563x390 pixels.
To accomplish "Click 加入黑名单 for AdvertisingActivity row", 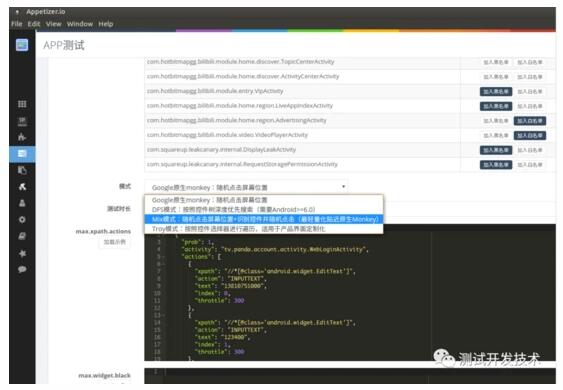I will [495, 121].
